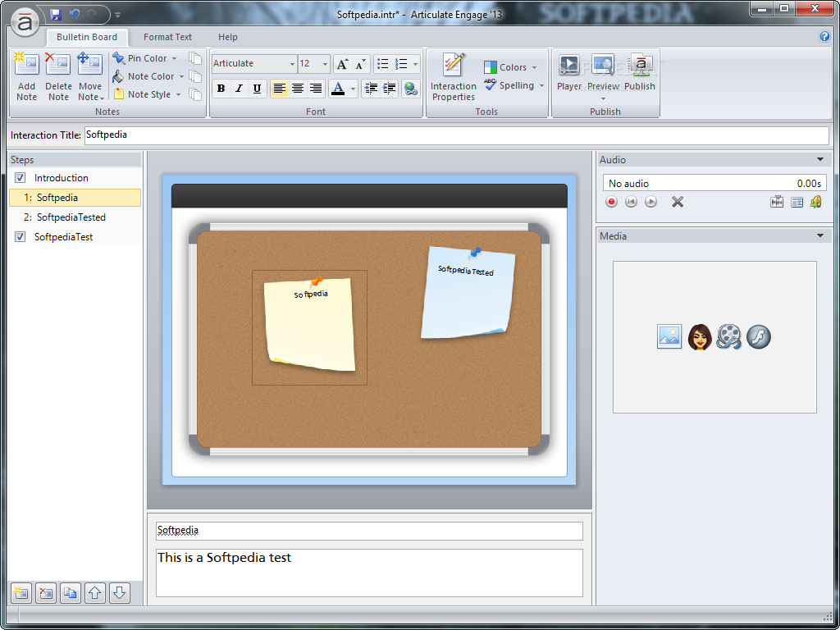Toggle the SoftpediaTest step checkbox
This screenshot has width=840, height=630.
pos(20,237)
